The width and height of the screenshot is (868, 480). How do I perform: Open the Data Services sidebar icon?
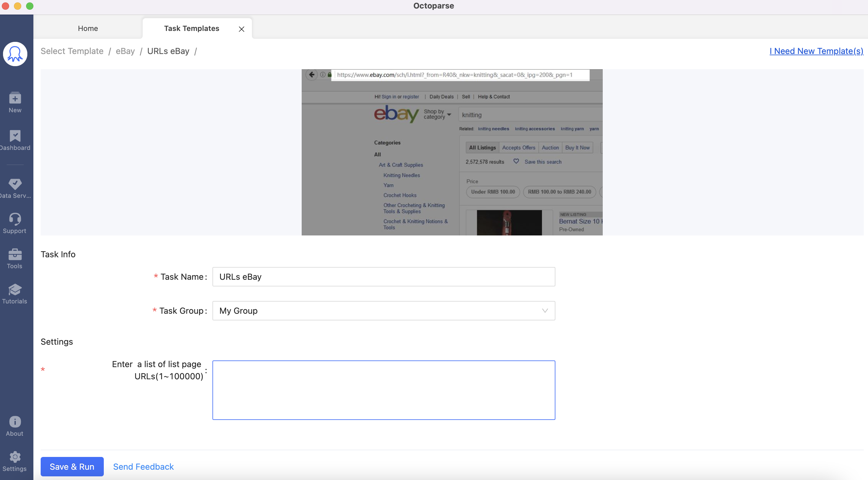click(x=15, y=188)
